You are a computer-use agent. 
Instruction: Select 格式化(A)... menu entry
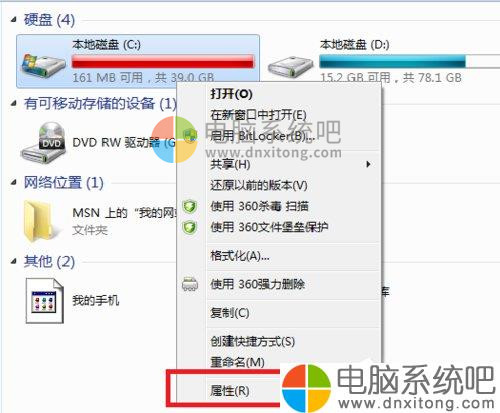(240, 256)
